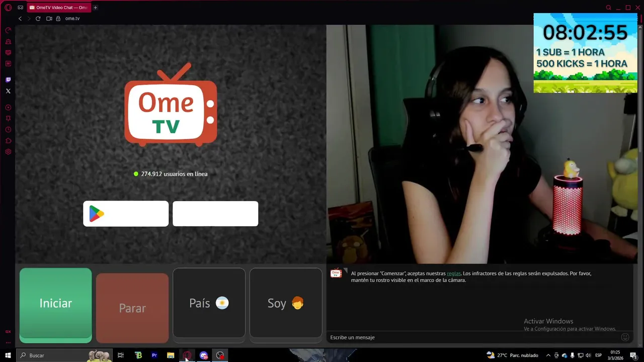Open browser search magnifier at top right
Image resolution: width=644 pixels, height=362 pixels.
click(608, 8)
